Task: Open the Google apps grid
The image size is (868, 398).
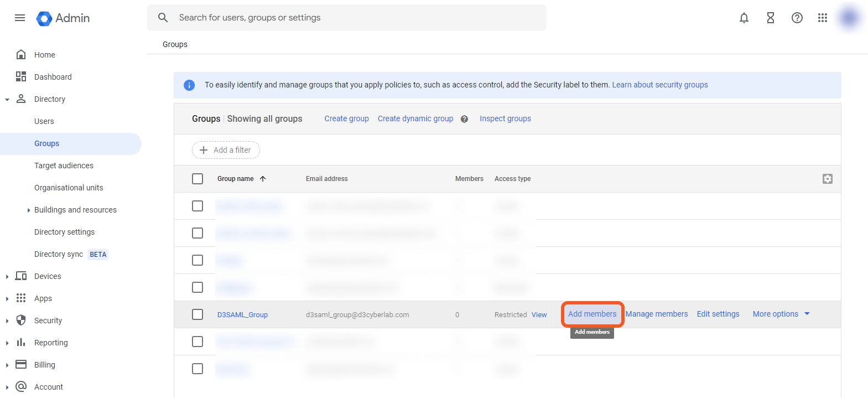Action: tap(822, 18)
